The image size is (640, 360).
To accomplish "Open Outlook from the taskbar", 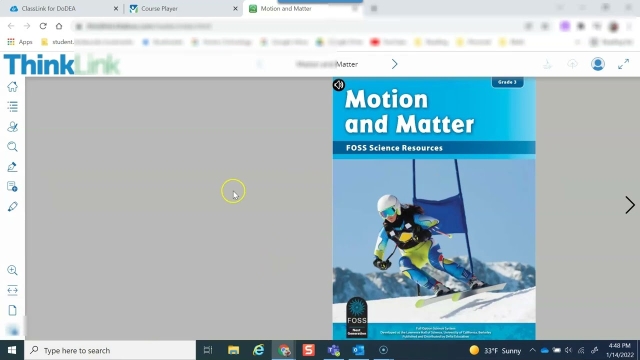I will 358,350.
